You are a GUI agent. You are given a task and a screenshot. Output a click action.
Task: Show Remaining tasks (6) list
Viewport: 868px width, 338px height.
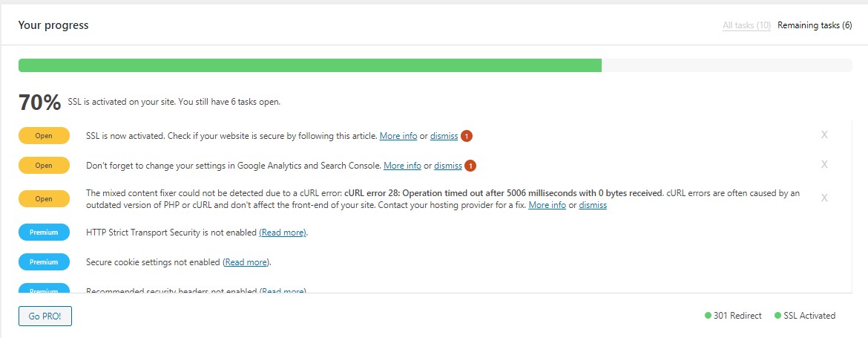(x=815, y=25)
